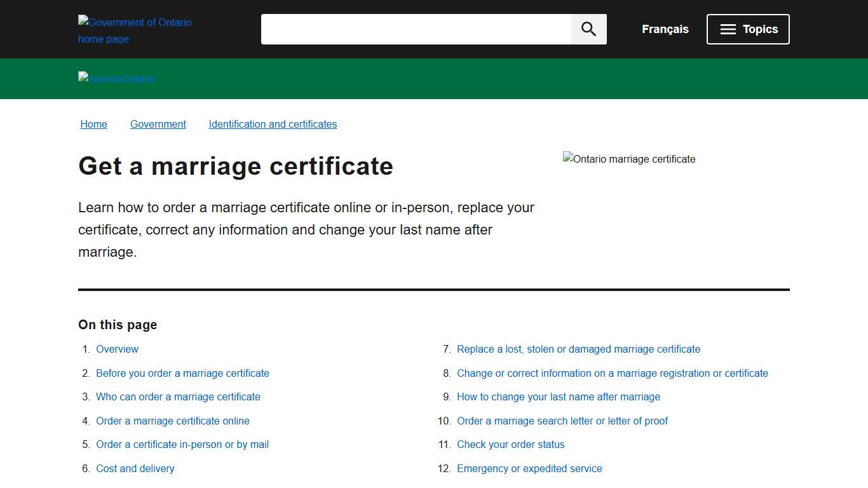Open Replace a lost, stolen or damaged certificate
This screenshot has height=488, width=868.
(578, 349)
